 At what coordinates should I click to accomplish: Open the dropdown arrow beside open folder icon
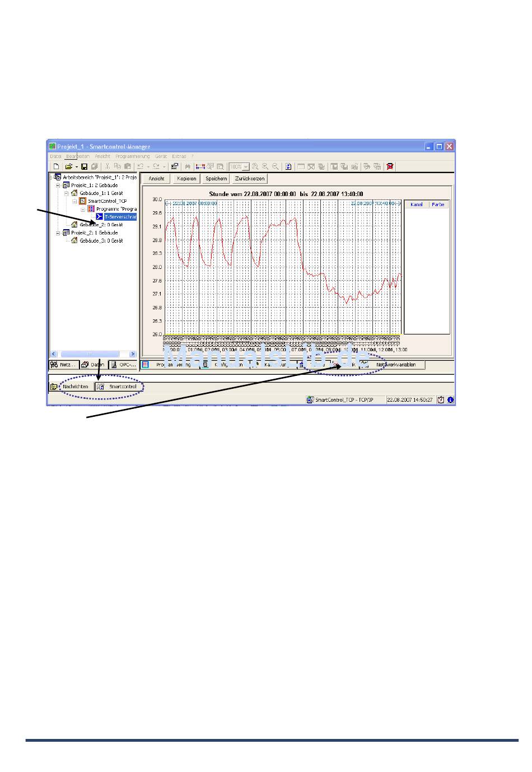pos(77,167)
